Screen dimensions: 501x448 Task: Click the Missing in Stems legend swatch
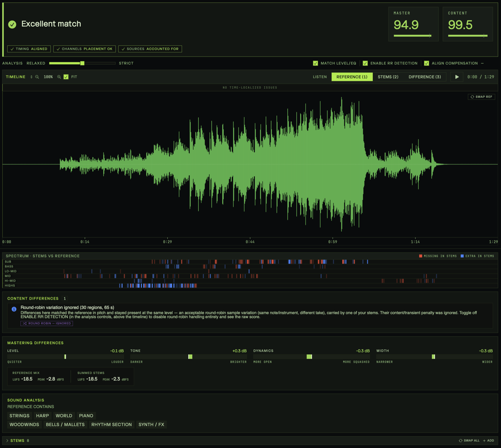(421, 256)
